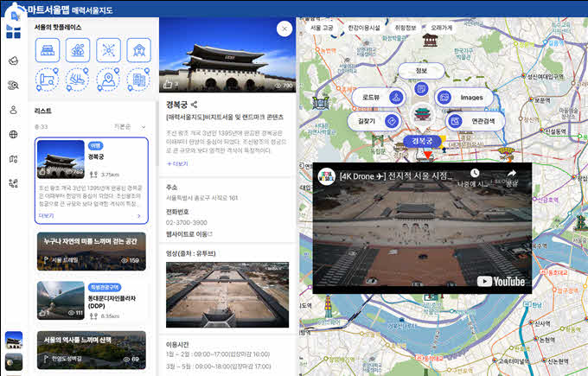Viewport: 588px width, 376px height.
Task: Open 로드뷰 street view from the map popup
Action: [378, 98]
